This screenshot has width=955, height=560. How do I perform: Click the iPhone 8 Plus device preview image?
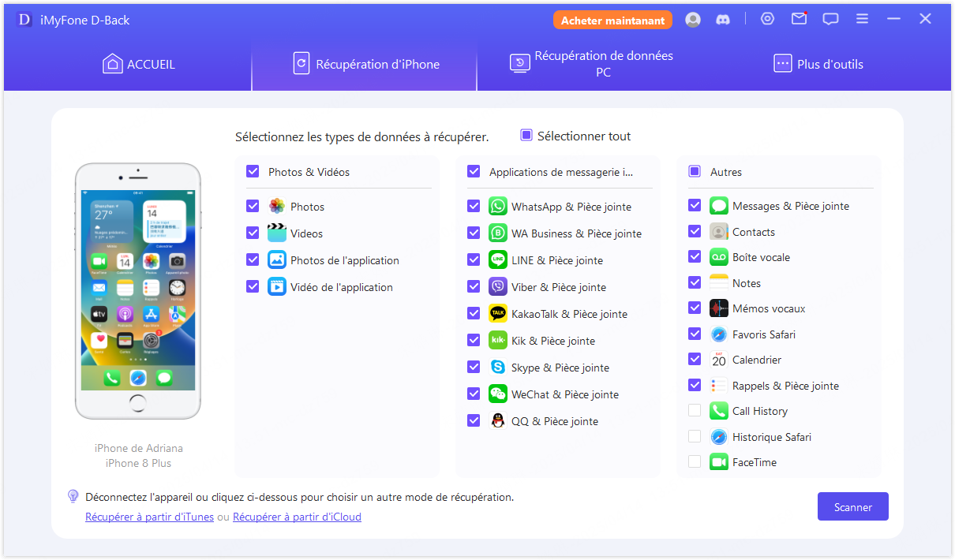(138, 291)
